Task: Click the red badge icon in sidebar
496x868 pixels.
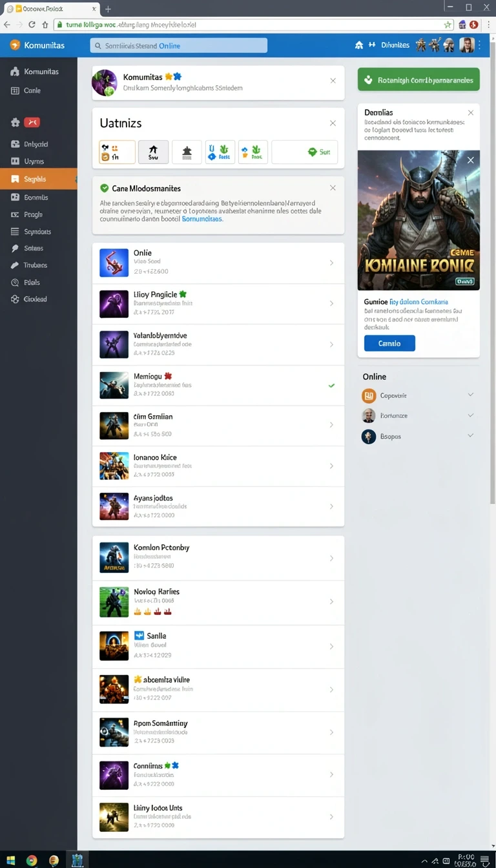Action: click(32, 123)
